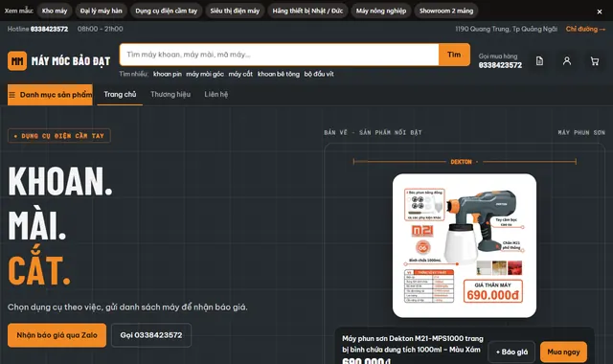This screenshot has height=364, width=613.
Task: Search suggestion máy mài góc
Action: click(205, 74)
